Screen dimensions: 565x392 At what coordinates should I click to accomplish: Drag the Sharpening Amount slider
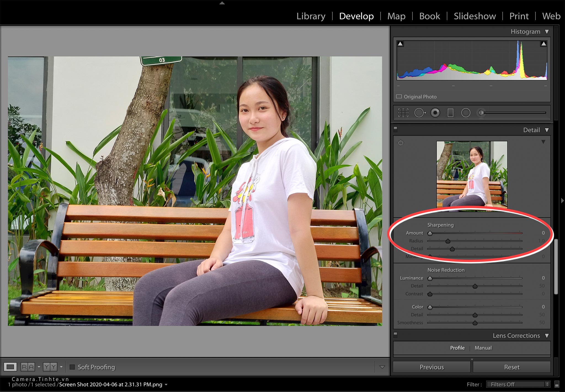(430, 233)
